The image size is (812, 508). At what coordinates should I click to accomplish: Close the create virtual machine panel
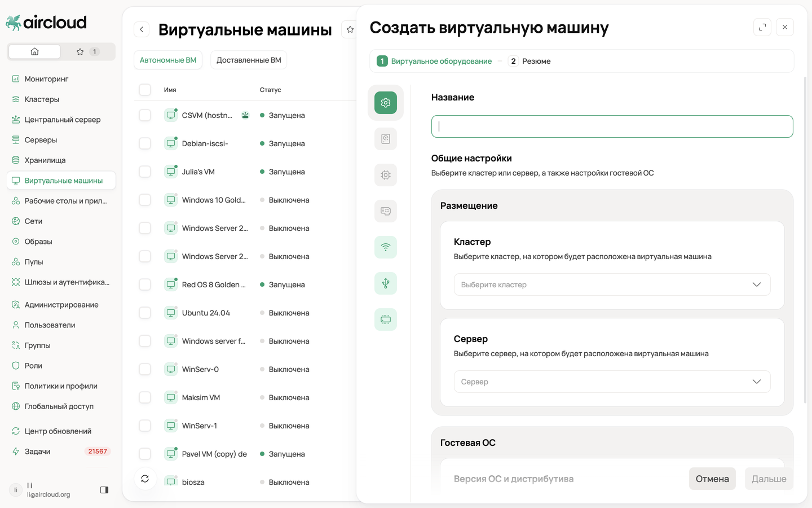coord(785,27)
